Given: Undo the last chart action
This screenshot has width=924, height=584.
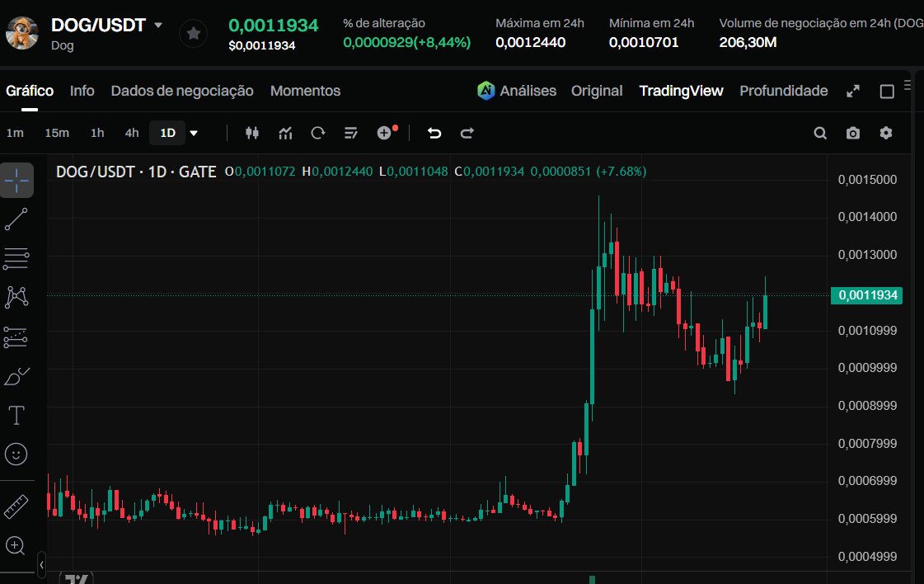Looking at the screenshot, I should pyautogui.click(x=434, y=134).
